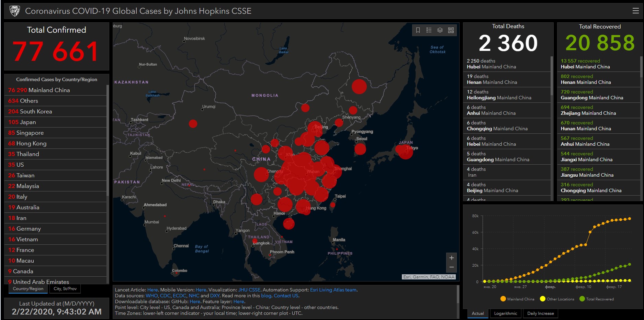Open the JHU CSSE visualization link

tap(249, 290)
